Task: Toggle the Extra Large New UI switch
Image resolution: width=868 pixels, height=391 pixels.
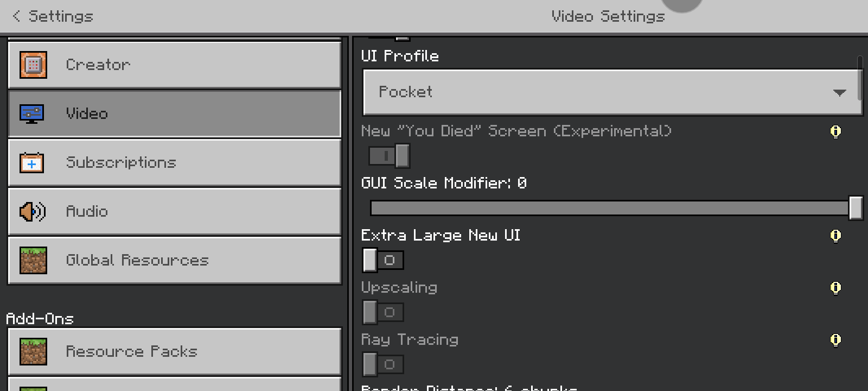Action: pyautogui.click(x=383, y=260)
